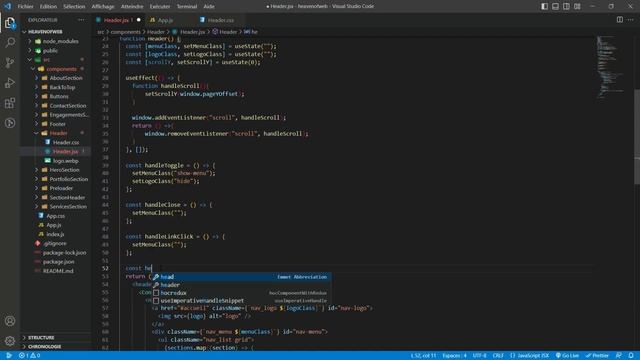640x360 pixels.
Task: Click the remote window status icon
Action: (x=8, y=356)
